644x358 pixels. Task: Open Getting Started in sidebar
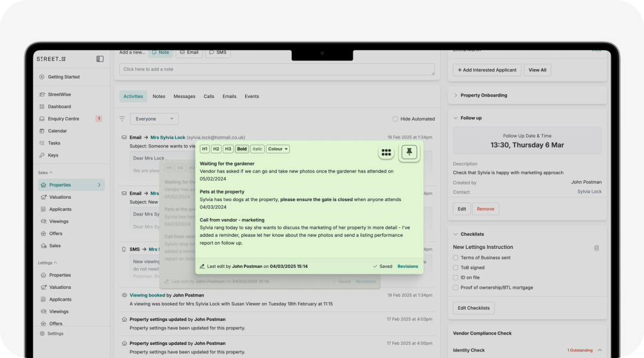pos(63,77)
